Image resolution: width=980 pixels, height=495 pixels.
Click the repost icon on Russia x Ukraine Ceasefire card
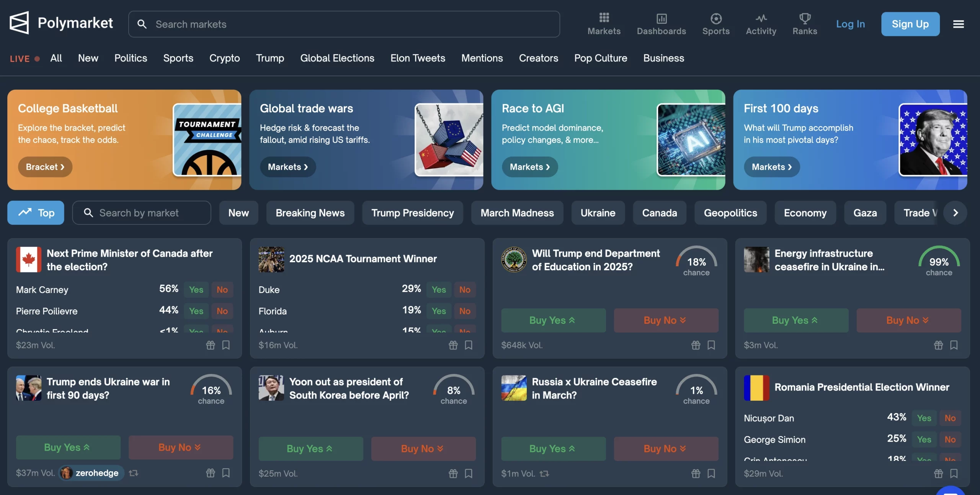(544, 474)
